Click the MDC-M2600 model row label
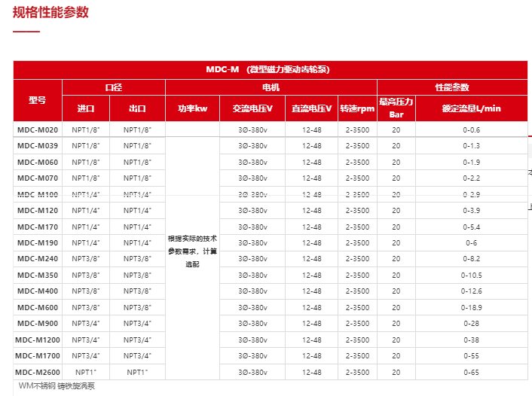The height and width of the screenshot is (396, 532). click(x=38, y=372)
